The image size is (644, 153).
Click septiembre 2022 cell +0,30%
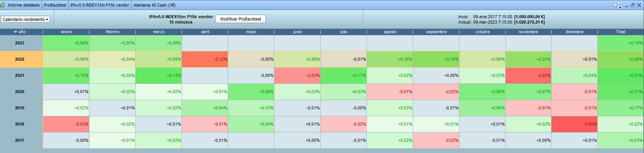click(x=436, y=59)
